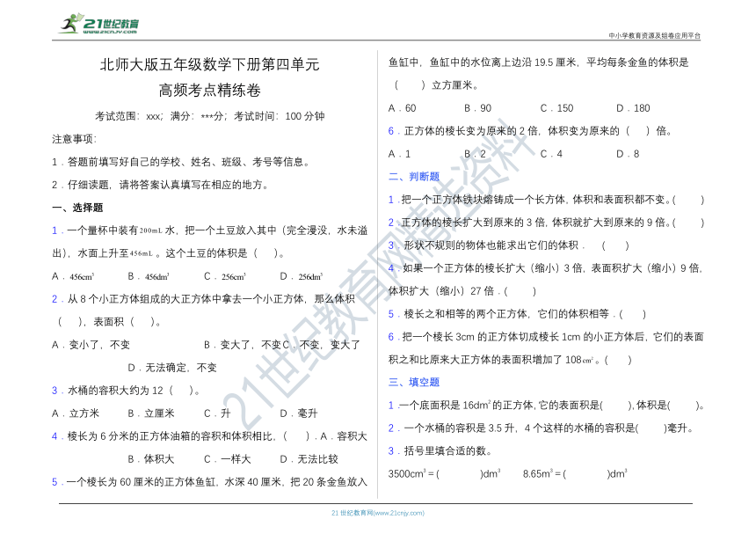Choose option A．变小了，不变
The image size is (756, 534).
pos(91,345)
